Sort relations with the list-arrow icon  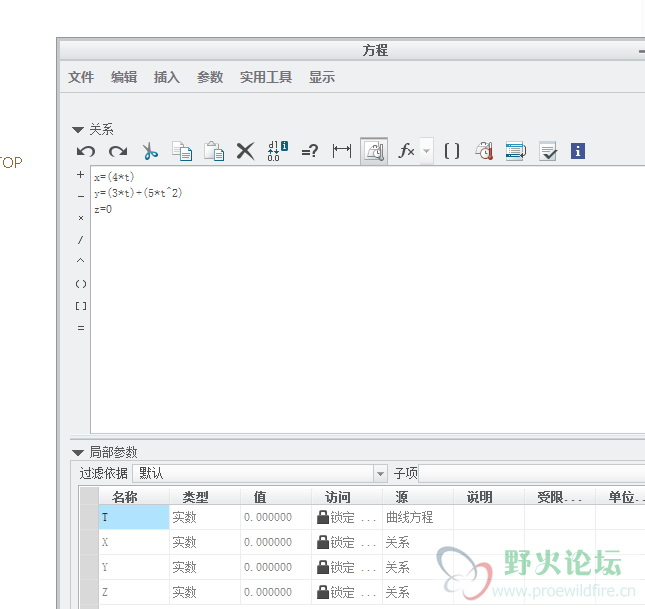click(516, 151)
